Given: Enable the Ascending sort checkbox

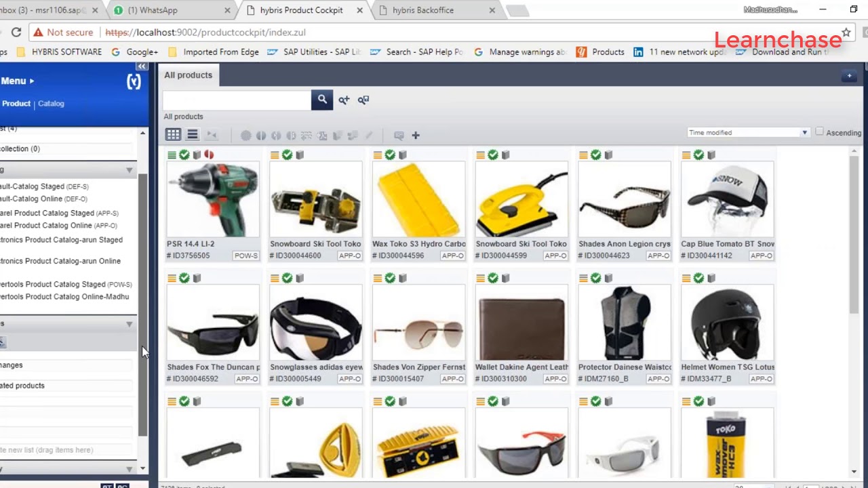Looking at the screenshot, I should [819, 132].
